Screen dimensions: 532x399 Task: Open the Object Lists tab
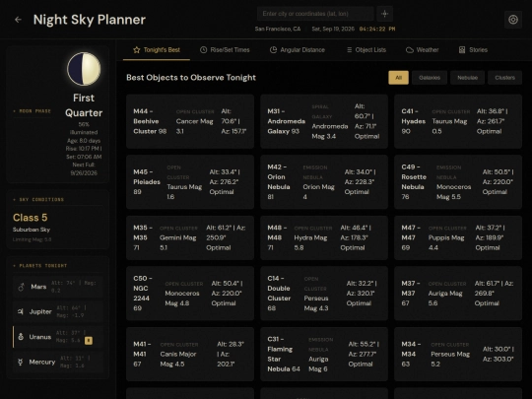click(366, 50)
